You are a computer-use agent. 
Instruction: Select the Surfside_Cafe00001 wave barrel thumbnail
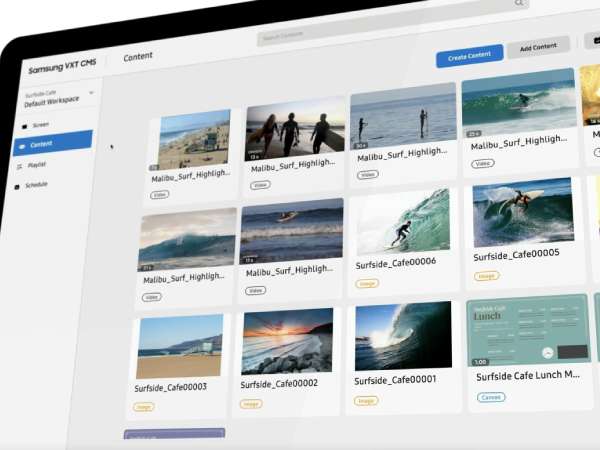point(403,336)
